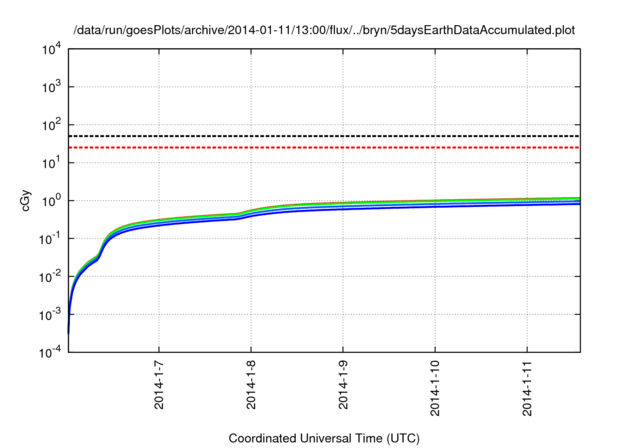Click the black dashed threshold line
The width and height of the screenshot is (640, 448).
click(324, 136)
